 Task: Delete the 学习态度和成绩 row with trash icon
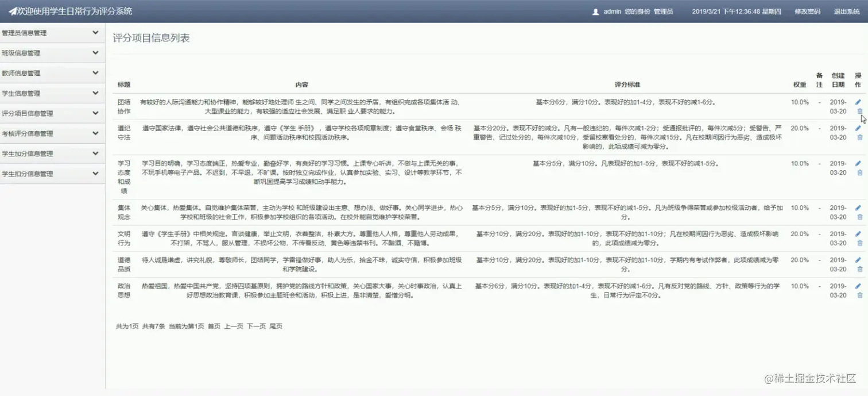click(x=859, y=172)
